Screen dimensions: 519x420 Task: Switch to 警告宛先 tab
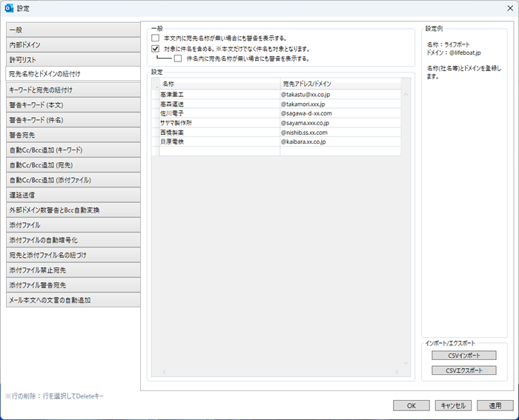(73, 135)
